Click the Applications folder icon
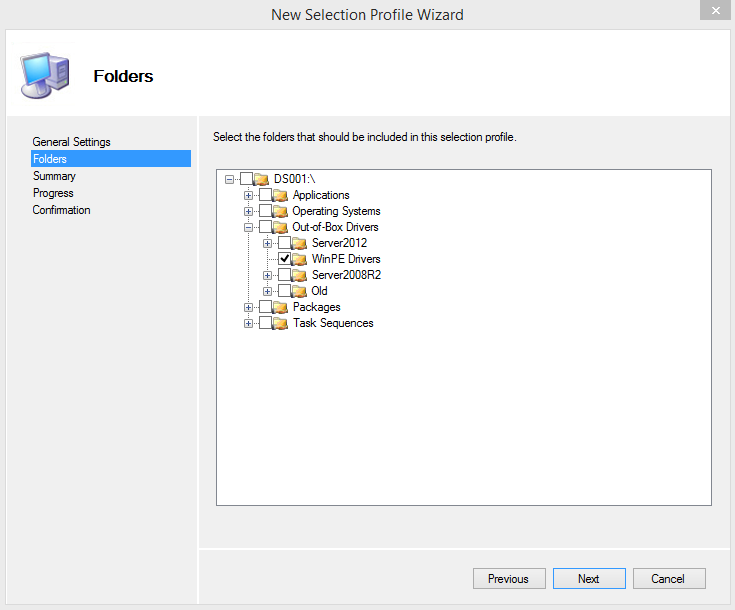735x610 pixels. click(x=280, y=195)
